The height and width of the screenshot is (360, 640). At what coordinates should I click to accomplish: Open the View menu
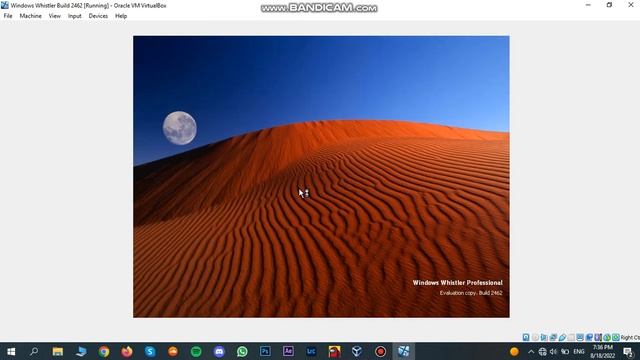[x=54, y=16]
